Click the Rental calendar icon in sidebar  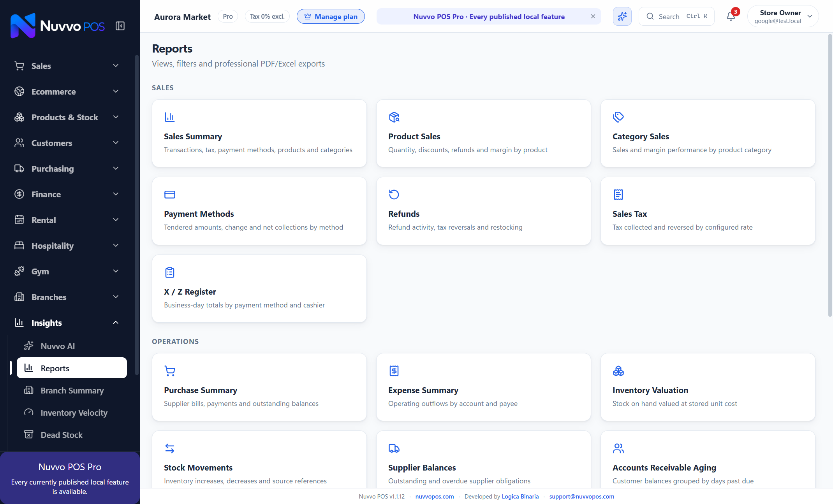coord(19,220)
